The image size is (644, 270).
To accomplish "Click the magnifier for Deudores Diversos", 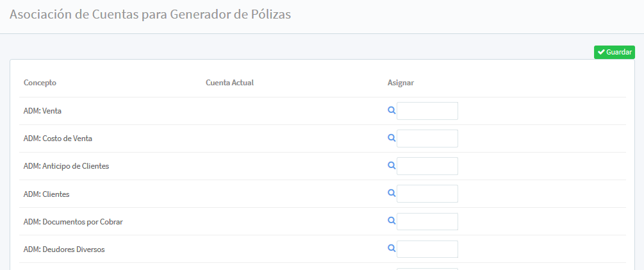I will pos(392,248).
